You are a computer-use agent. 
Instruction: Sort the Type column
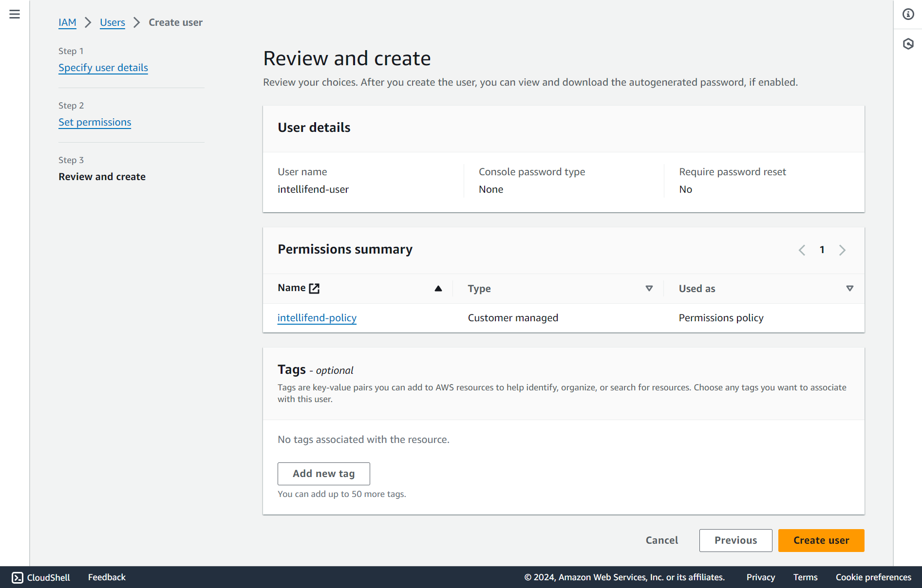[649, 289]
